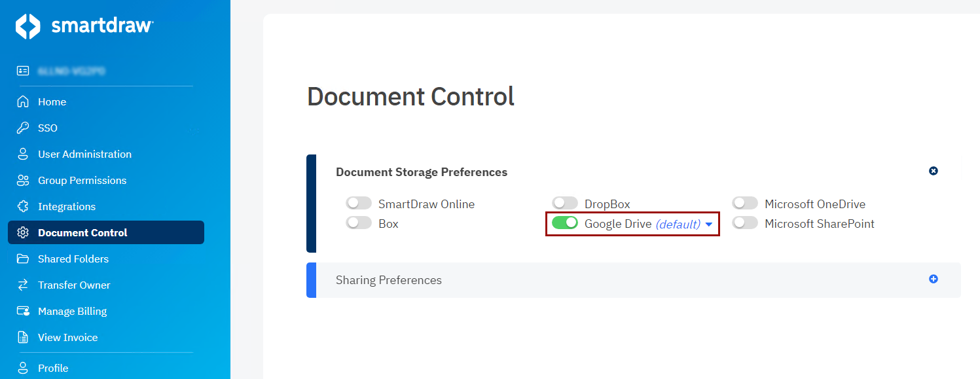Collapse the Document Storage Preferences section
The width and height of the screenshot is (980, 379).
point(933,171)
